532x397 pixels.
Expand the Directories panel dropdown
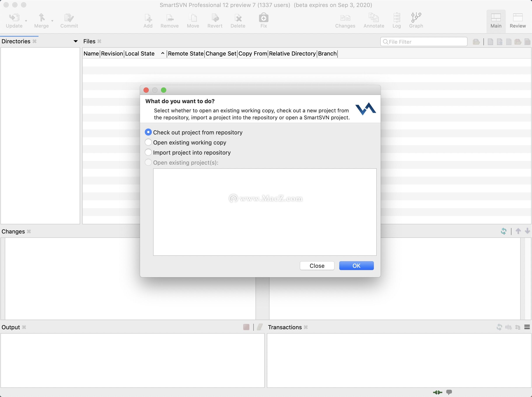[75, 41]
